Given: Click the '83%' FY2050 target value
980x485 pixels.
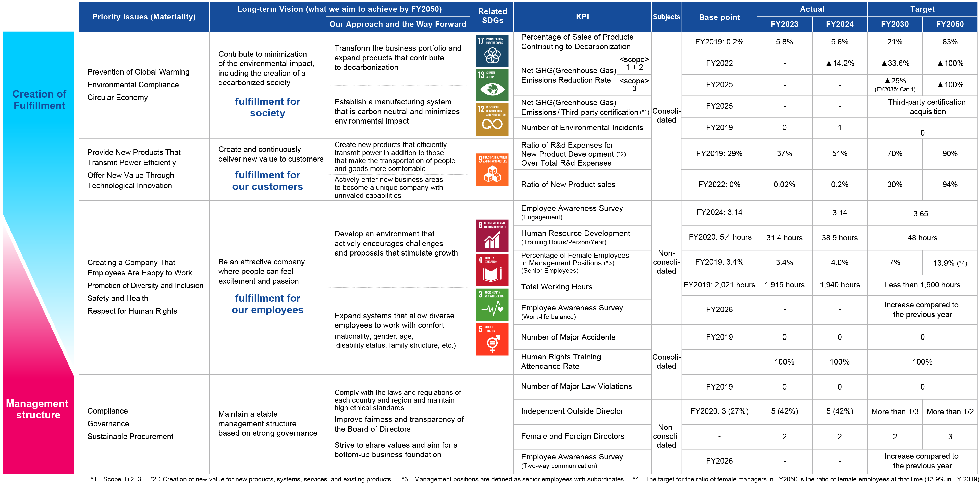Looking at the screenshot, I should (950, 42).
